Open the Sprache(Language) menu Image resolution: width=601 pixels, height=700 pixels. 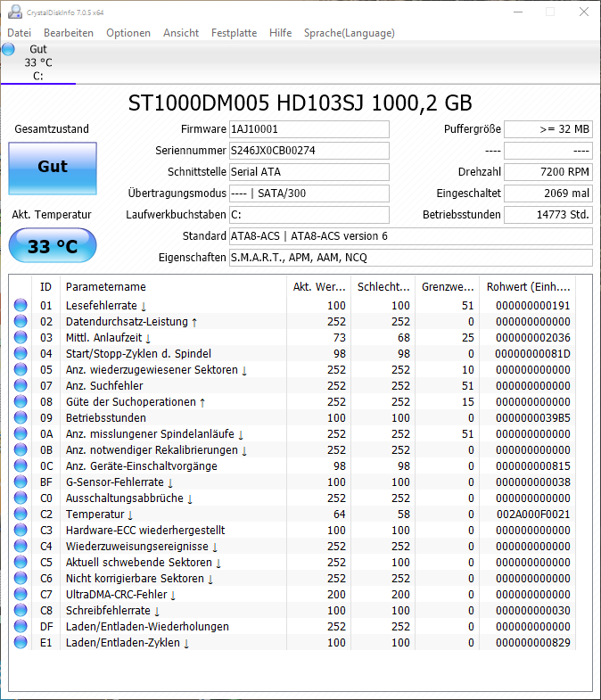pos(350,33)
